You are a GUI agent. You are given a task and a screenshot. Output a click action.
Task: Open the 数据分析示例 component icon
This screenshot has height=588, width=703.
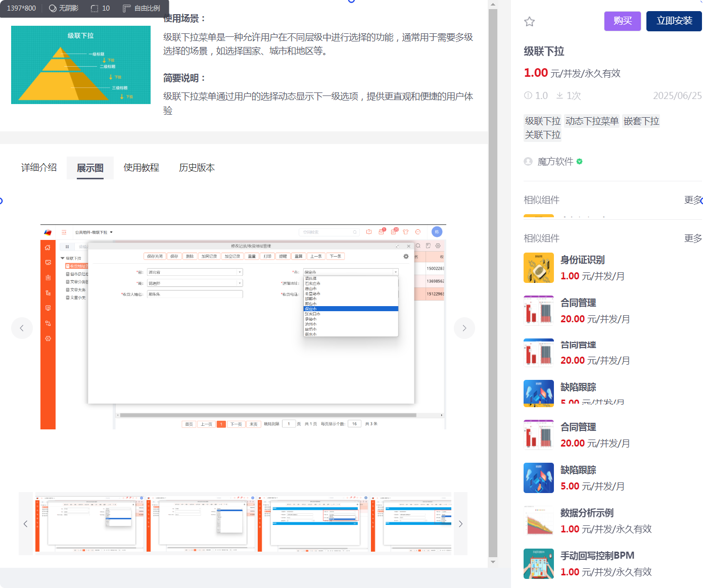539,521
